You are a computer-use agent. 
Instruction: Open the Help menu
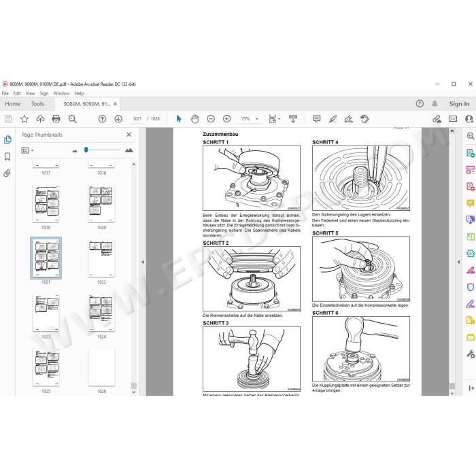click(x=79, y=93)
